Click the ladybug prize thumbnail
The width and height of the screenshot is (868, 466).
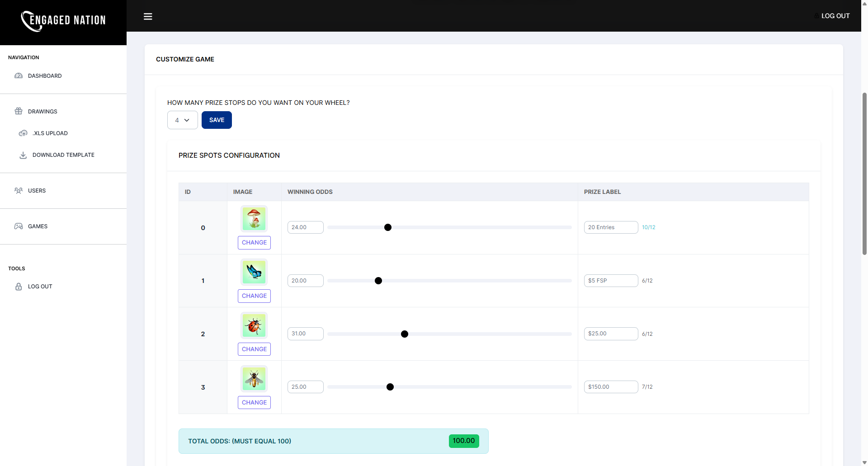point(254,325)
